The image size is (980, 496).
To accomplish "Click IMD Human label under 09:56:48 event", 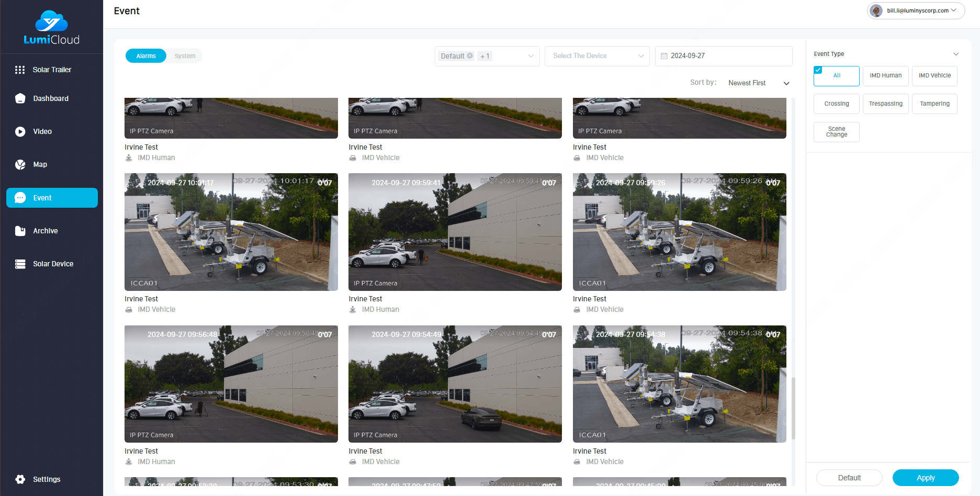I will click(156, 461).
